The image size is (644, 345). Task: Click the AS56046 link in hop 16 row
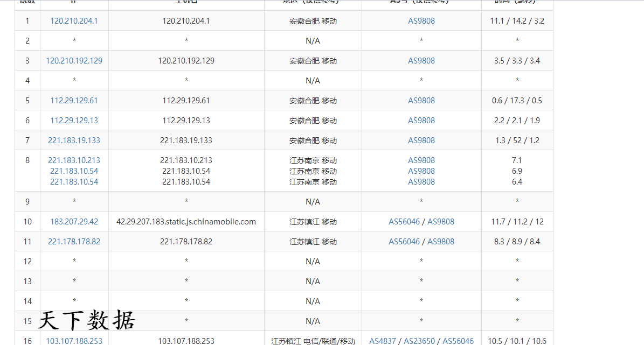[458, 341]
